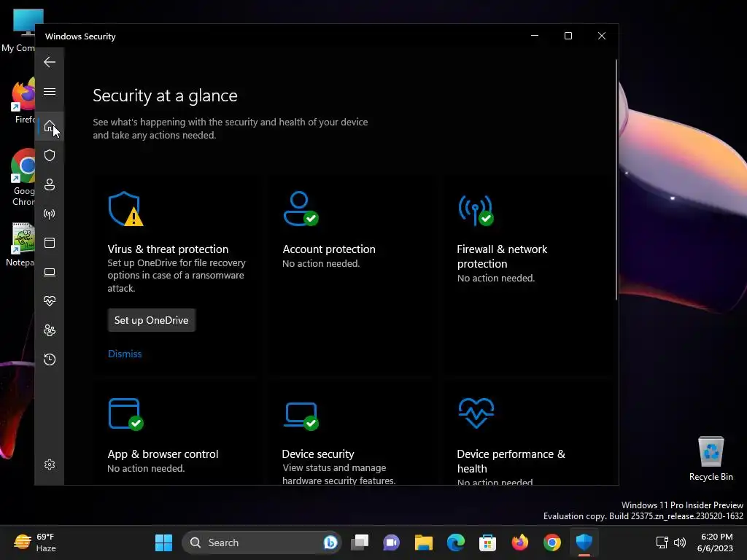Open Account protection heading
Screen dimensions: 747x560
point(329,249)
